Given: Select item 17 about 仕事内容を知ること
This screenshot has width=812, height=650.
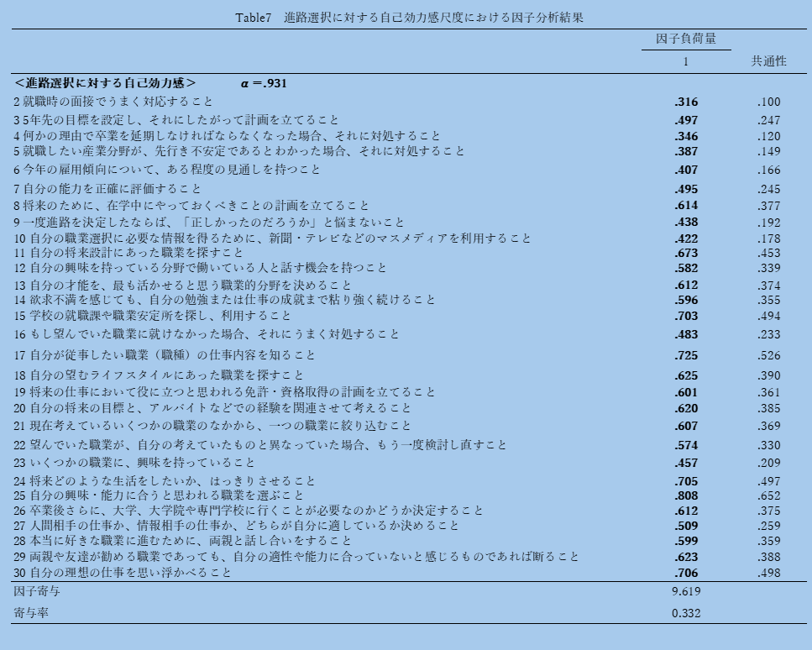Looking at the screenshot, I should tap(165, 355).
